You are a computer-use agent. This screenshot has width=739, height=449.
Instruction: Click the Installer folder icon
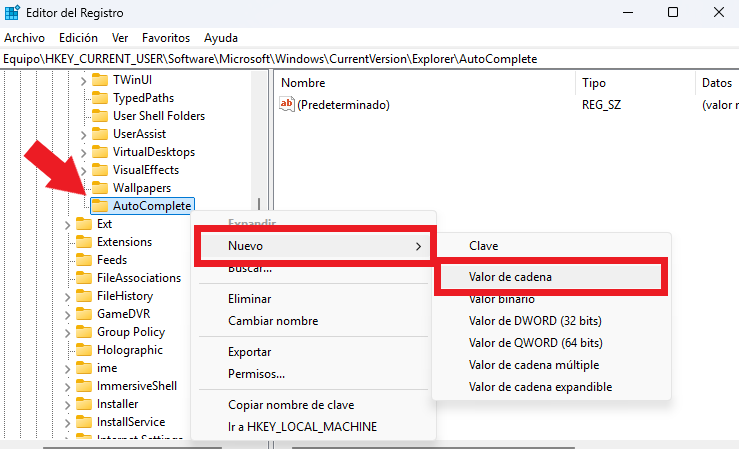pyautogui.click(x=83, y=403)
